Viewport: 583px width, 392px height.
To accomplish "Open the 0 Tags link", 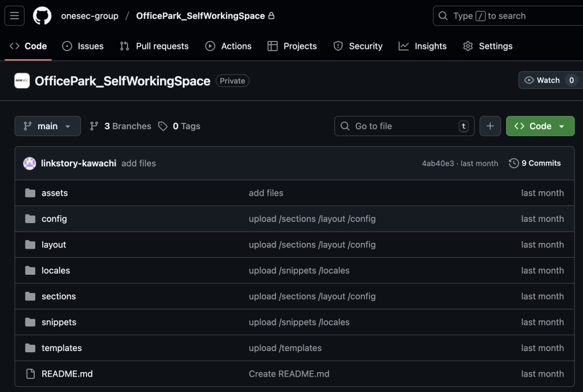I will (179, 126).
